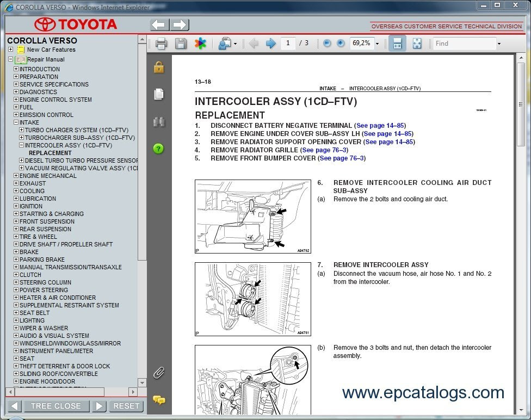Select DIAGNOSTICS in the tree
Image resolution: width=531 pixels, height=420 pixels.
click(x=38, y=92)
